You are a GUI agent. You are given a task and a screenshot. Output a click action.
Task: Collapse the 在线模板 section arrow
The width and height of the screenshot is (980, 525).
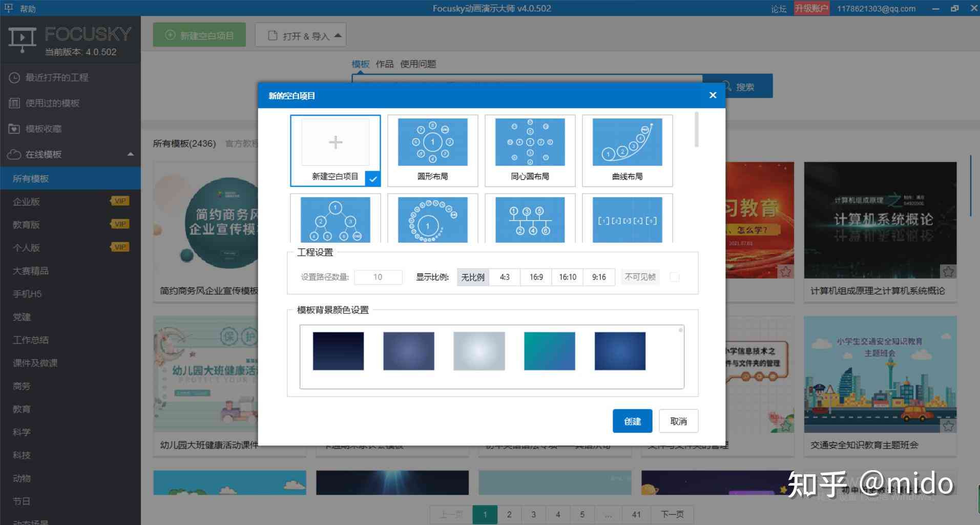coord(131,154)
